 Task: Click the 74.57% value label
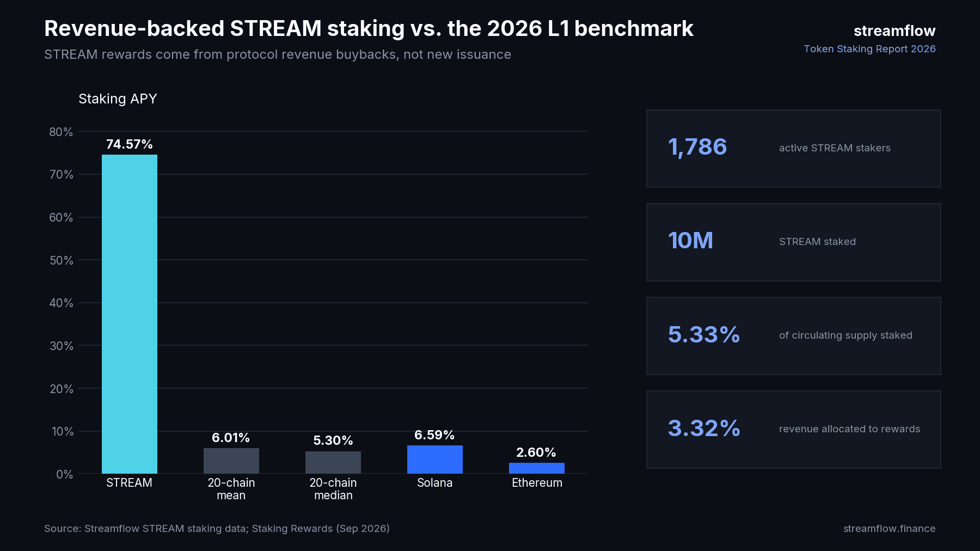tap(130, 144)
